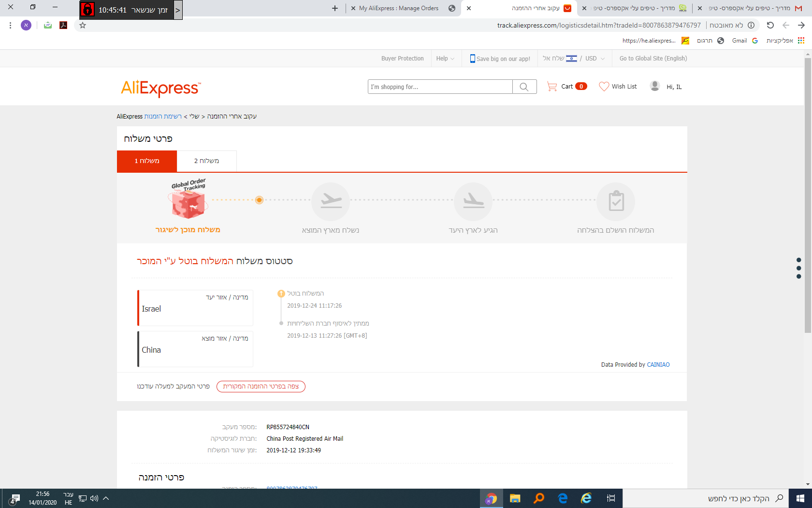The height and width of the screenshot is (508, 812).
Task: Focus the I'm shopping for search field
Action: pos(440,87)
